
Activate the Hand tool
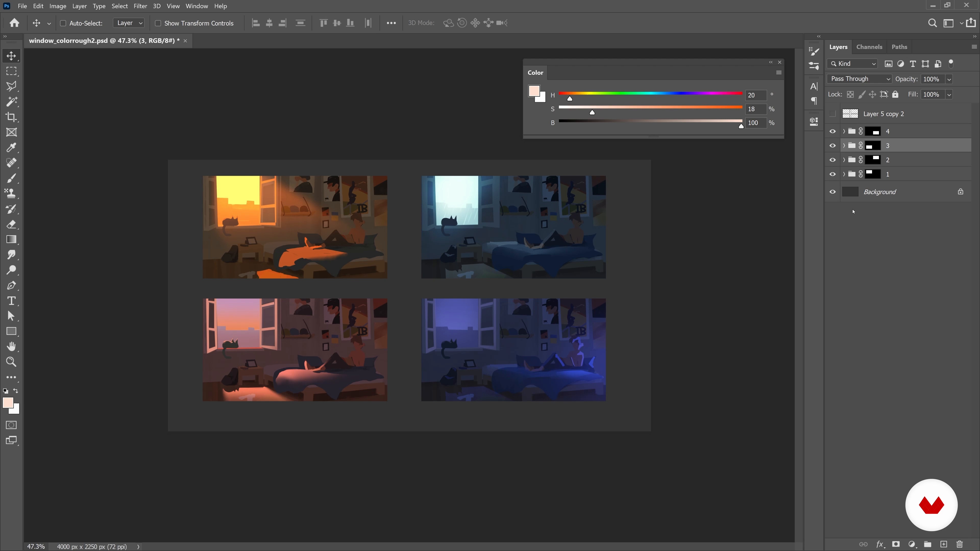point(11,346)
